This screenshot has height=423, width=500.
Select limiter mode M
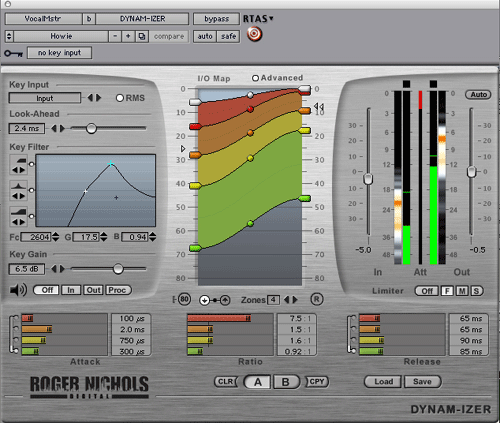tap(462, 291)
